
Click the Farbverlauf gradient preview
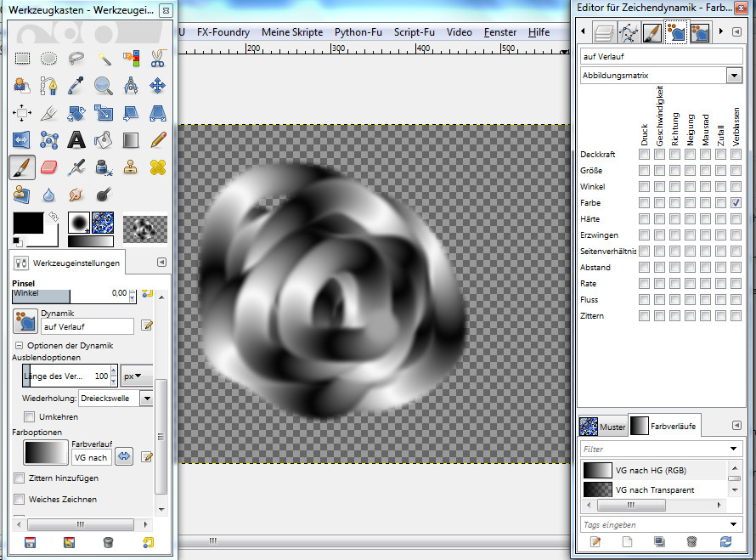[x=46, y=453]
